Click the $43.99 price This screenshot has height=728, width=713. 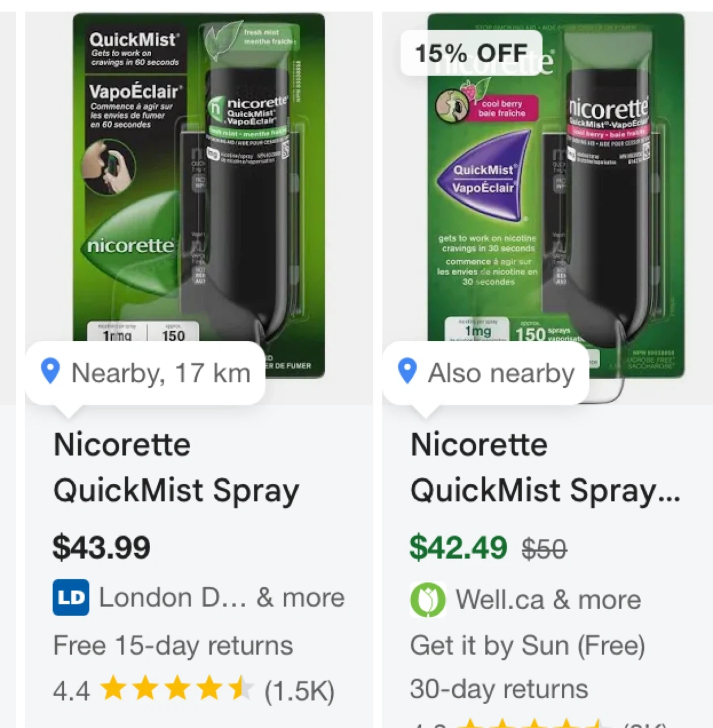[102, 547]
